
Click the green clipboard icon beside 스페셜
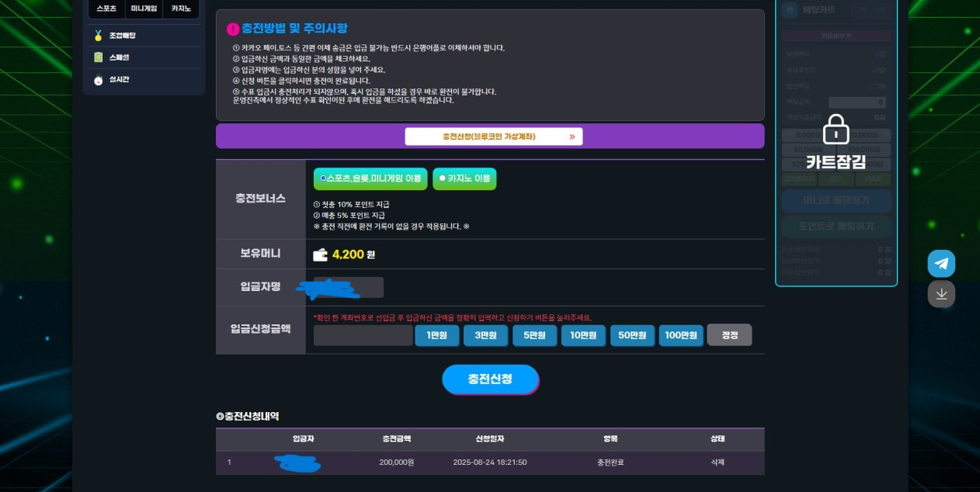(98, 57)
